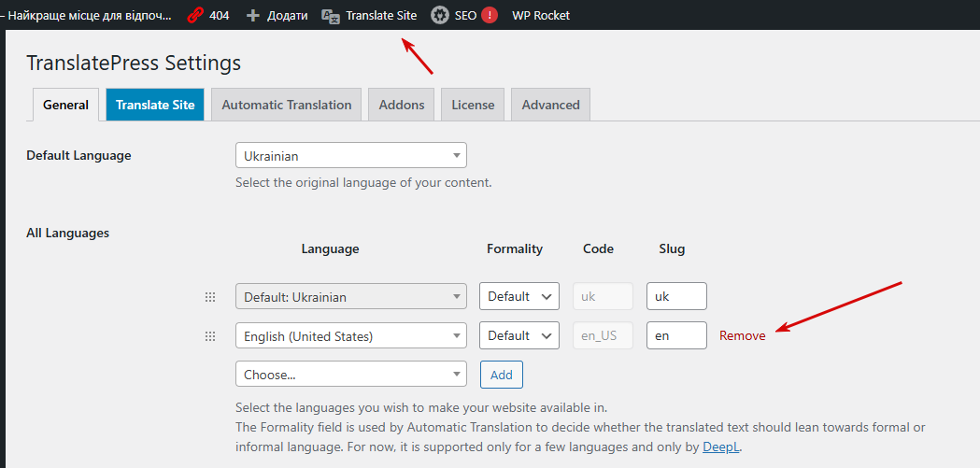Viewport: 980px width, 468px height.
Task: Open the Default Language dropdown
Action: [350, 155]
